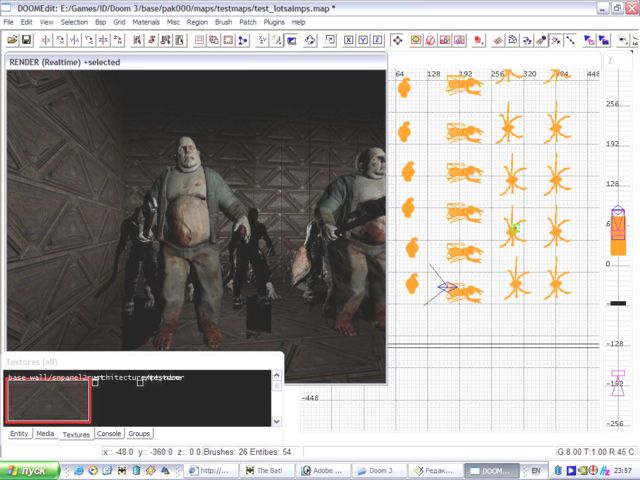Switch to the Media tab
The image size is (640, 480).
click(x=45, y=433)
